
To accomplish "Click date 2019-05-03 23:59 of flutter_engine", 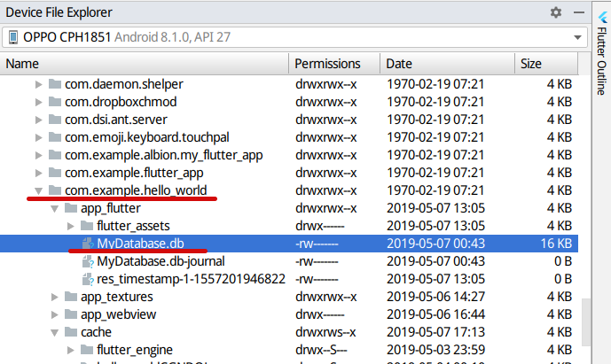I will pos(435,350).
